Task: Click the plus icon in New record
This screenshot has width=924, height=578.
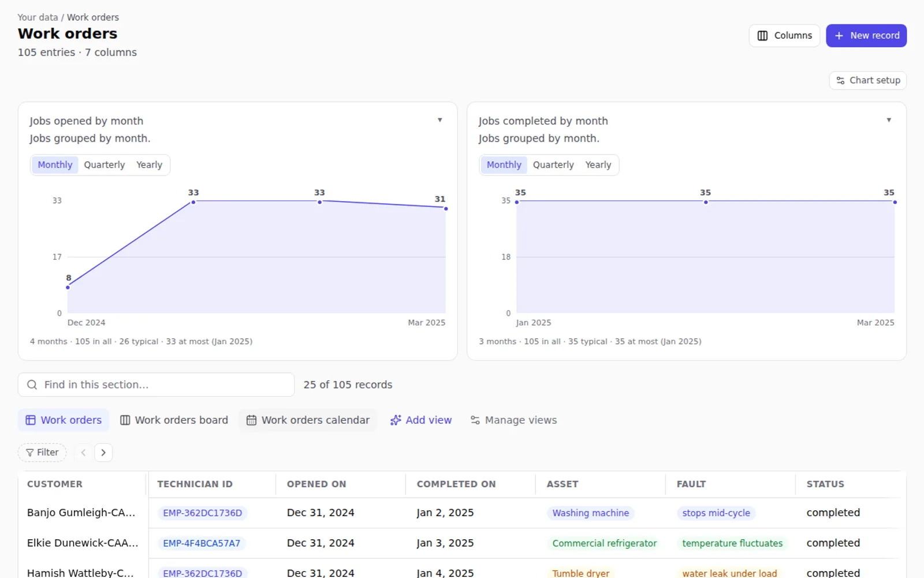Action: (x=839, y=36)
